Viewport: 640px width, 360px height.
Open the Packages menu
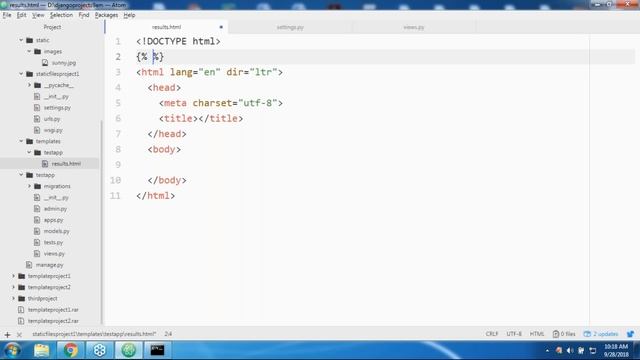tap(106, 15)
